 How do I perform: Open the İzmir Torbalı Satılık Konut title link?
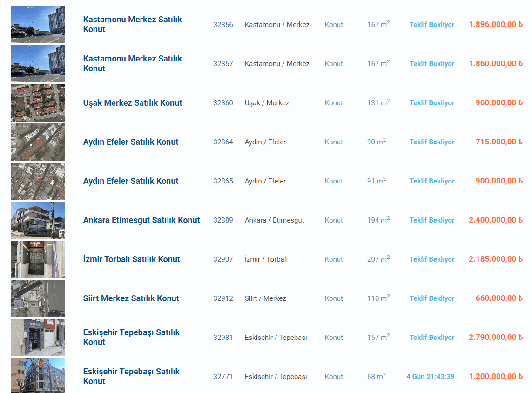point(132,259)
